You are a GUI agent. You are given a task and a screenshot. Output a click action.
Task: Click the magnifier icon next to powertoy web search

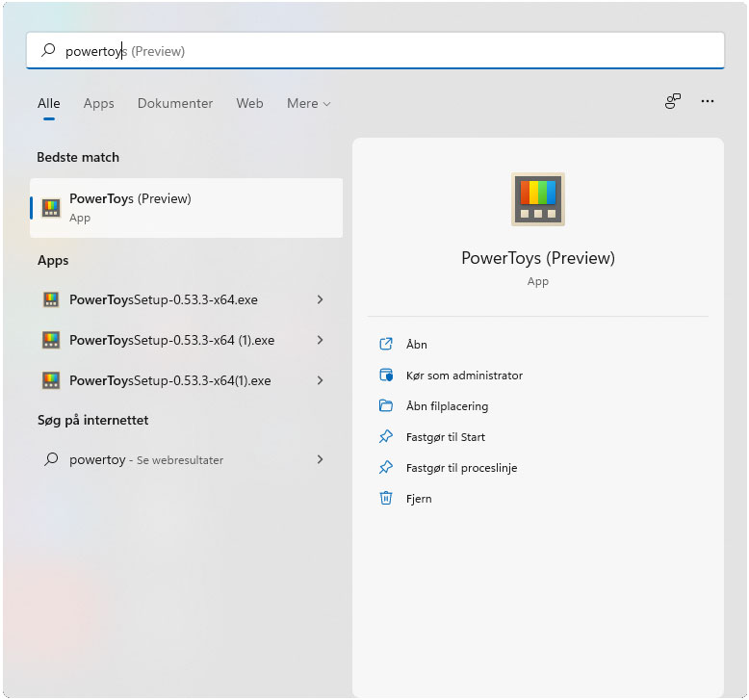coord(51,459)
